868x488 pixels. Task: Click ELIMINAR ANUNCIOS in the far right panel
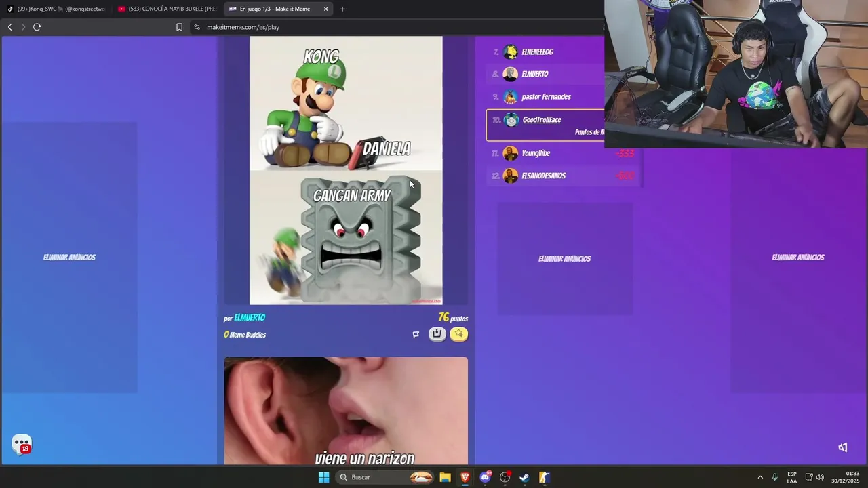tap(798, 258)
